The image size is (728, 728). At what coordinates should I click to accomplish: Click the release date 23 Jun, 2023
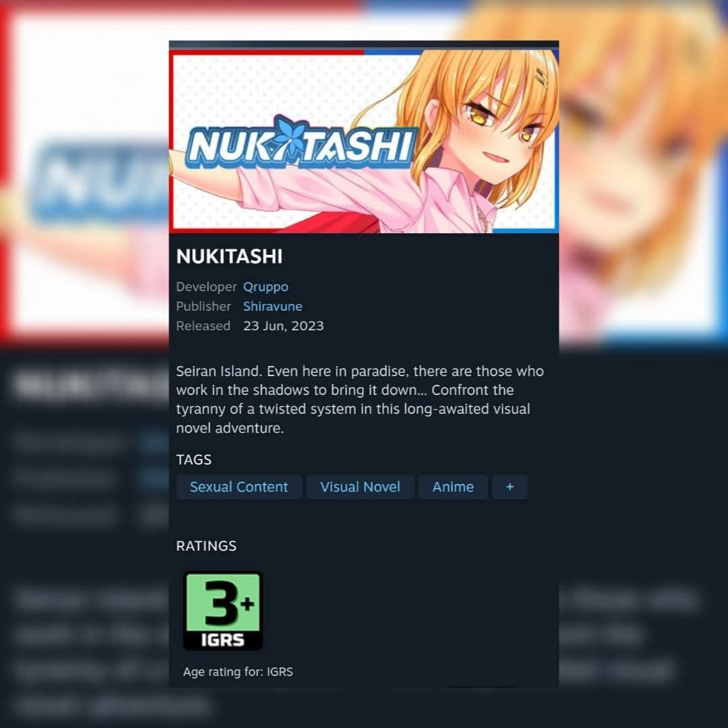pyautogui.click(x=283, y=326)
